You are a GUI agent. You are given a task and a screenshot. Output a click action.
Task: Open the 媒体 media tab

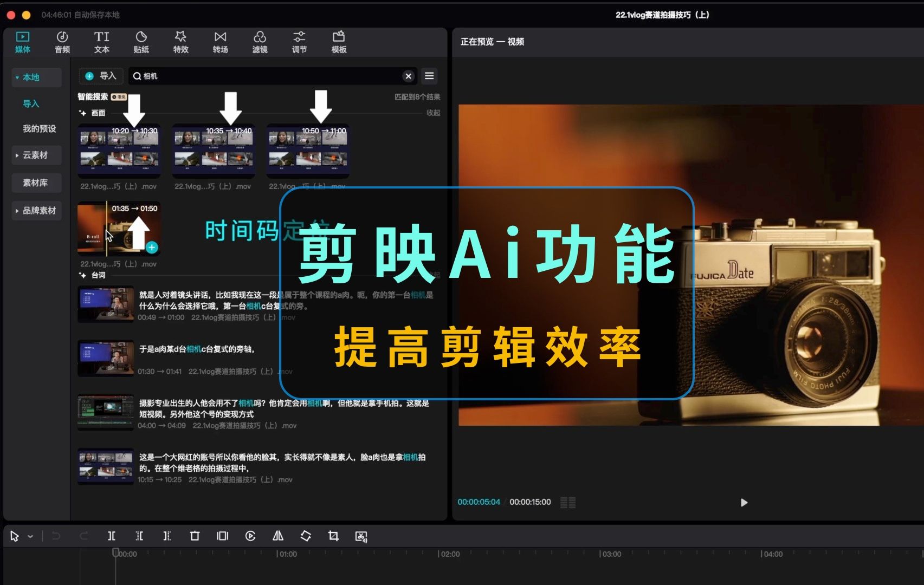tap(23, 42)
